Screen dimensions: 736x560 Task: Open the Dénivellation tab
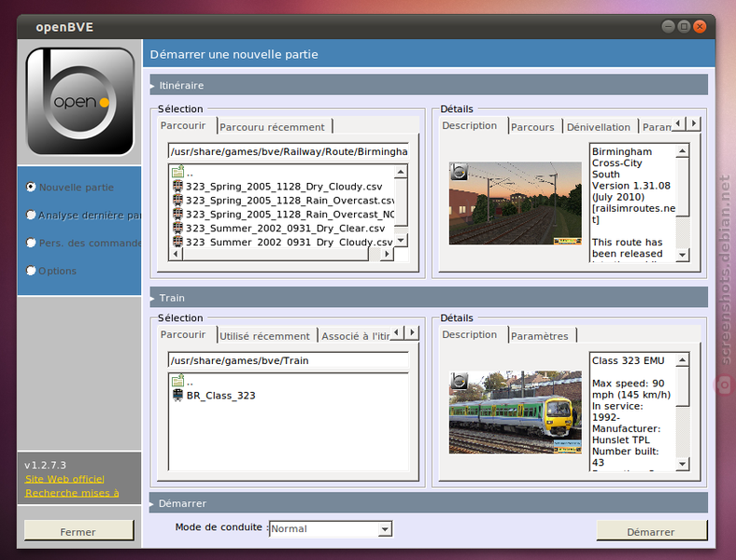click(x=600, y=127)
